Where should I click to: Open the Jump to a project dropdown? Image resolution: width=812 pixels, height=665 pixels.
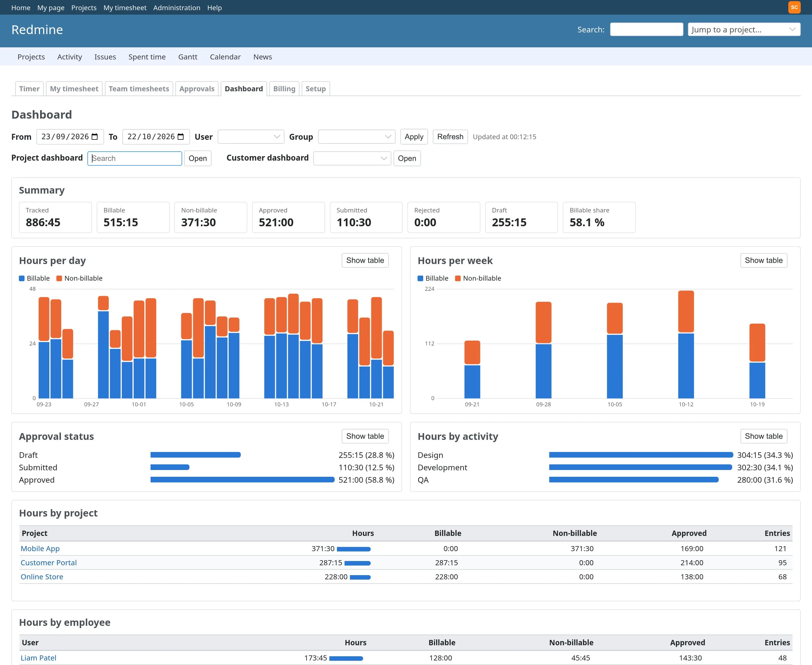tap(744, 30)
